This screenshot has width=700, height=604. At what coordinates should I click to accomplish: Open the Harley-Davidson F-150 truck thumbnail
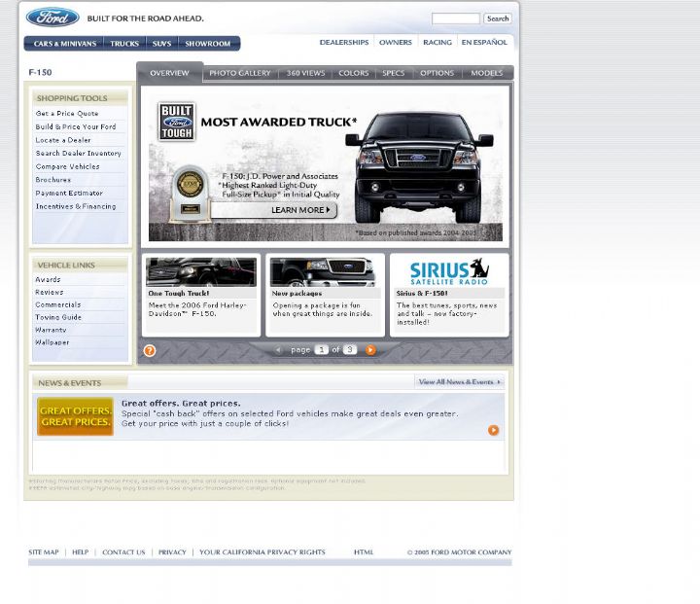(200, 272)
